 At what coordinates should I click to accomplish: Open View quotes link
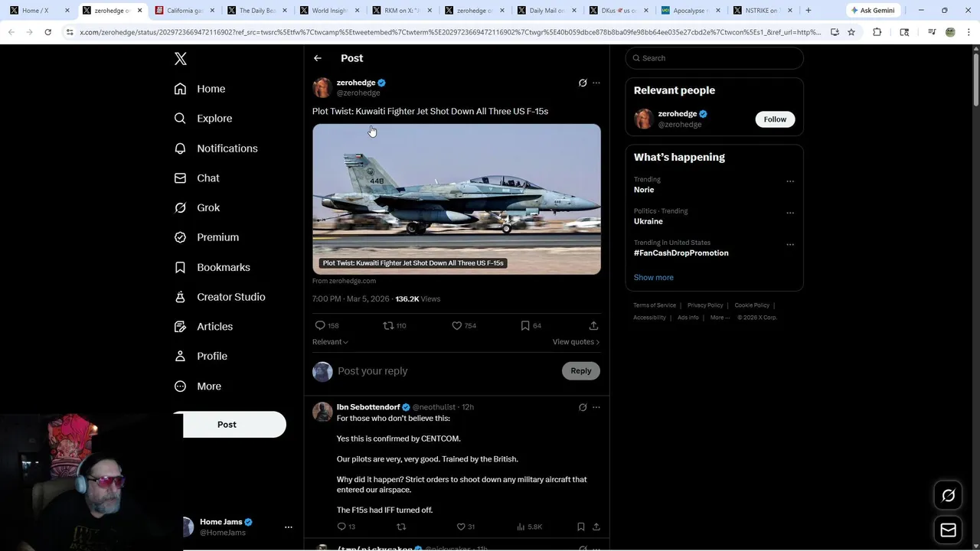[x=576, y=342]
